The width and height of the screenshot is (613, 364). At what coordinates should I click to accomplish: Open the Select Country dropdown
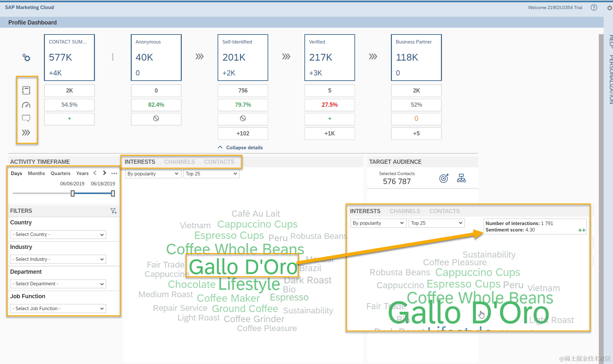[x=58, y=234]
